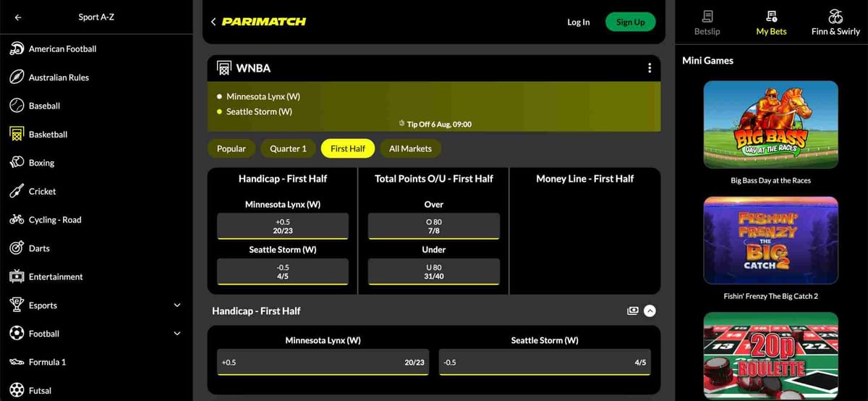Click the back arrow beside Sport A-Z
This screenshot has height=401, width=868.
click(17, 17)
